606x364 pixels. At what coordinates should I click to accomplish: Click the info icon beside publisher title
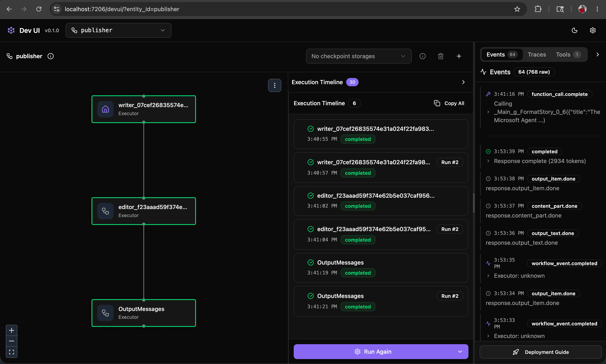[51, 56]
